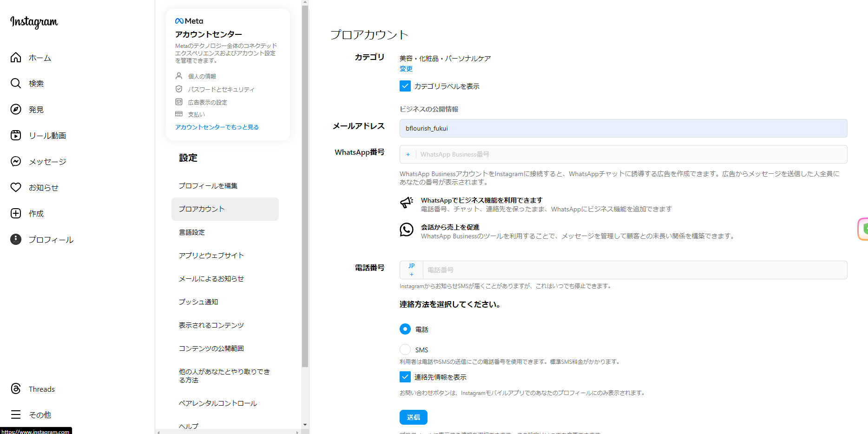Click the settings panel vertical scrollbar thumb
The height and width of the screenshot is (434, 868).
[x=305, y=186]
